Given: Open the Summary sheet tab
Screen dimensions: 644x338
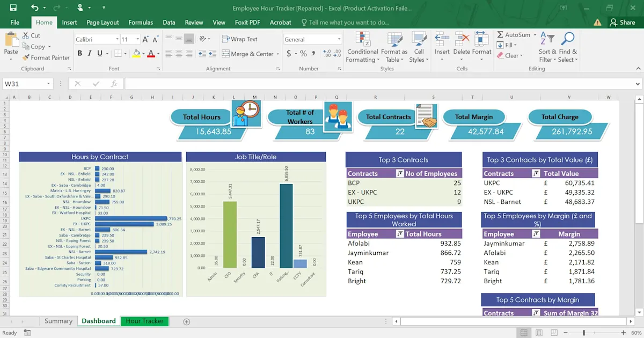Looking at the screenshot, I should click(58, 321).
